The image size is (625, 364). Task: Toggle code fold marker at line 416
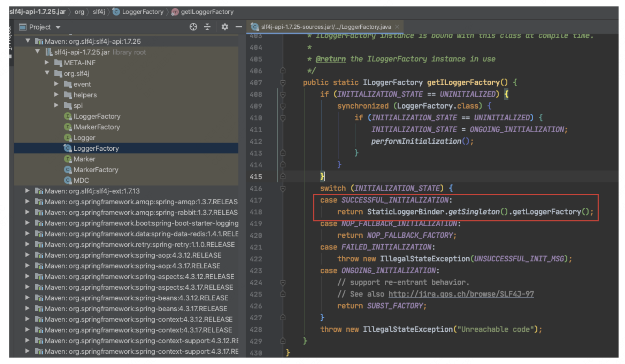coord(283,188)
